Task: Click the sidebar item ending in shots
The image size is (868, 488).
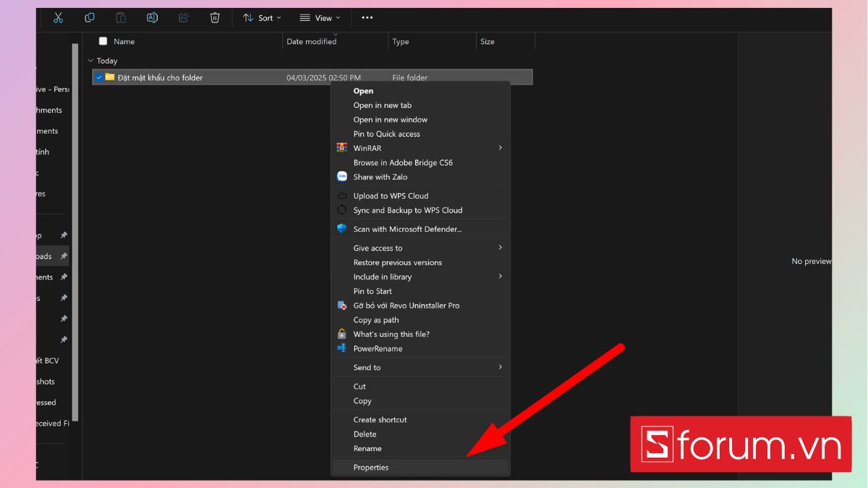Action: click(46, 382)
